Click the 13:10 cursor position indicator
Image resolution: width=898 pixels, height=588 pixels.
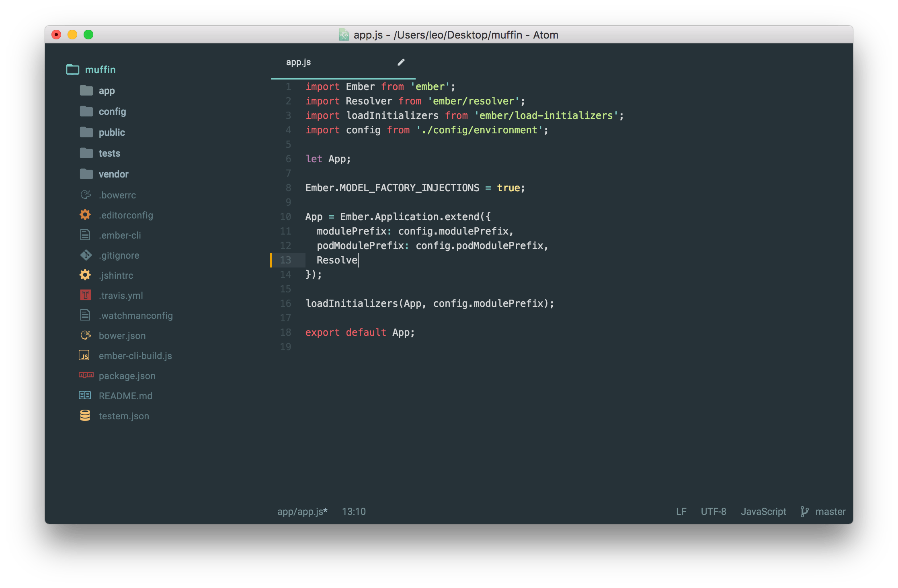pos(354,511)
